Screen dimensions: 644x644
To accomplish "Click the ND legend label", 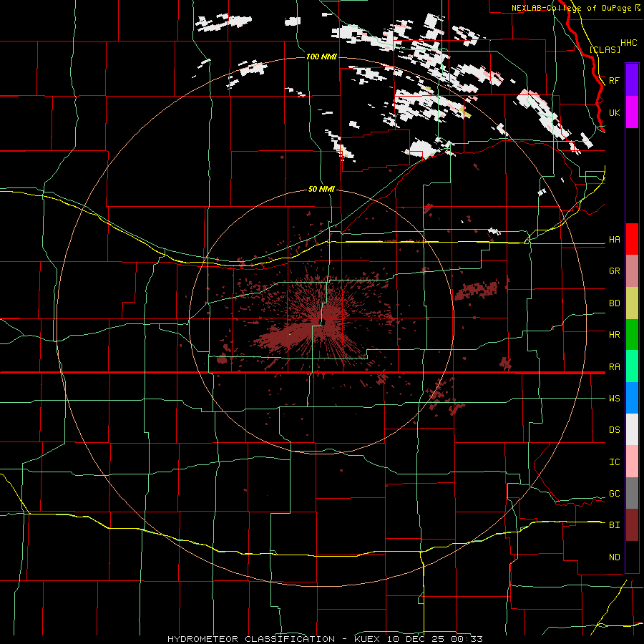I will coord(614,557).
